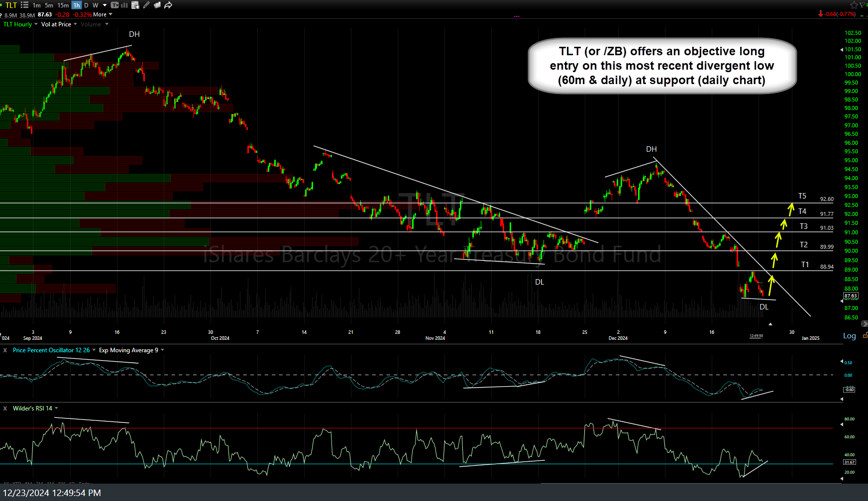The image size is (868, 501).
Task: Click the price scale lock icon
Action: pos(865,336)
